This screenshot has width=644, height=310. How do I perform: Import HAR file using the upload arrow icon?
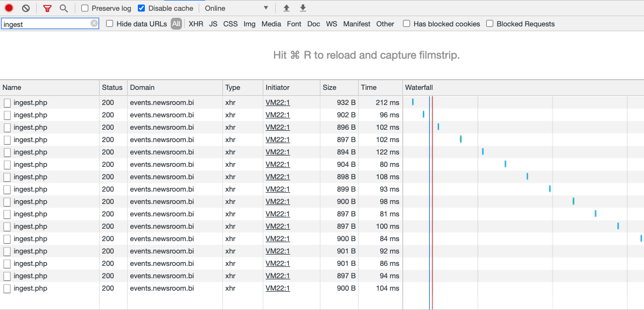point(286,8)
